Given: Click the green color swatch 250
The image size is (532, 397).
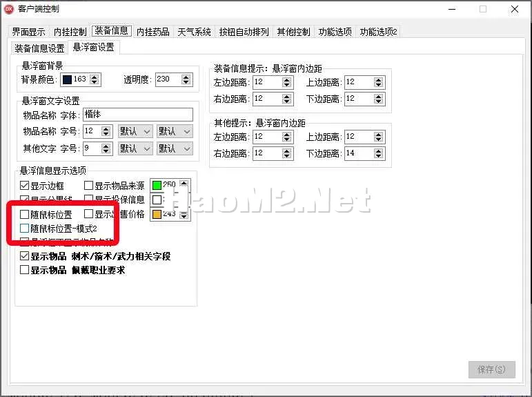Looking at the screenshot, I should pos(157,186).
